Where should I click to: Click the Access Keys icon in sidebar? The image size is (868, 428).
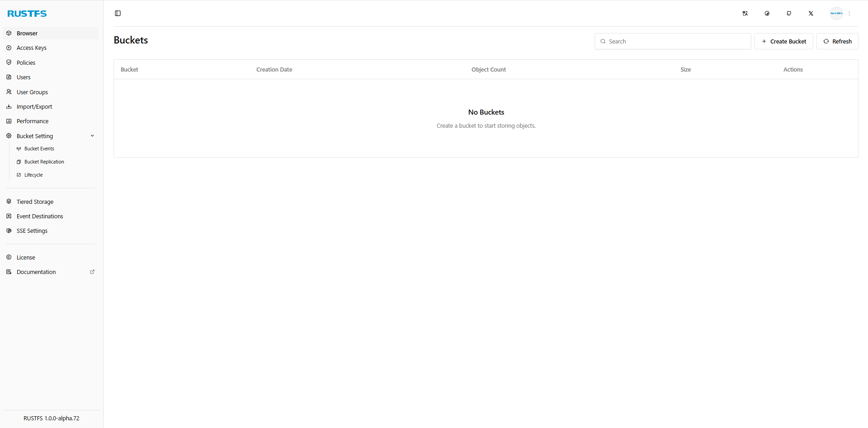[9, 48]
